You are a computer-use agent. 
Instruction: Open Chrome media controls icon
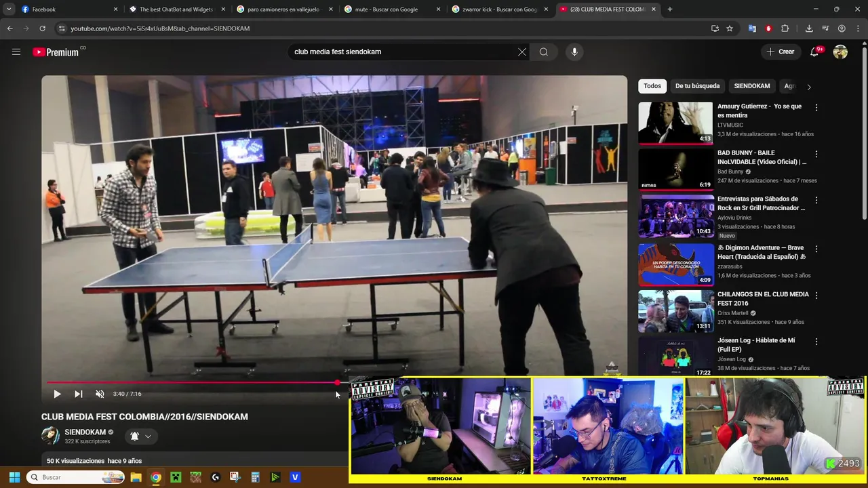[825, 28]
